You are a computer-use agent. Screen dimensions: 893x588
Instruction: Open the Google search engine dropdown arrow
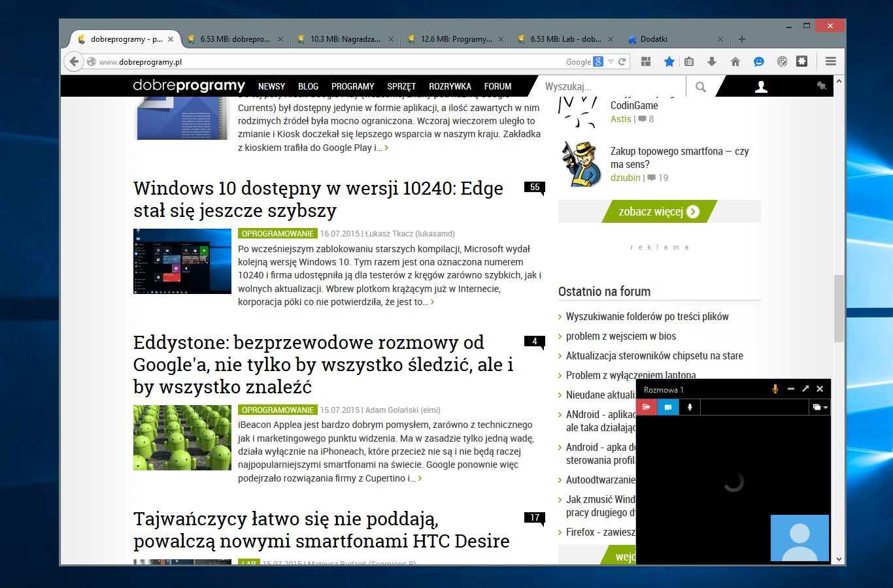coord(611,62)
